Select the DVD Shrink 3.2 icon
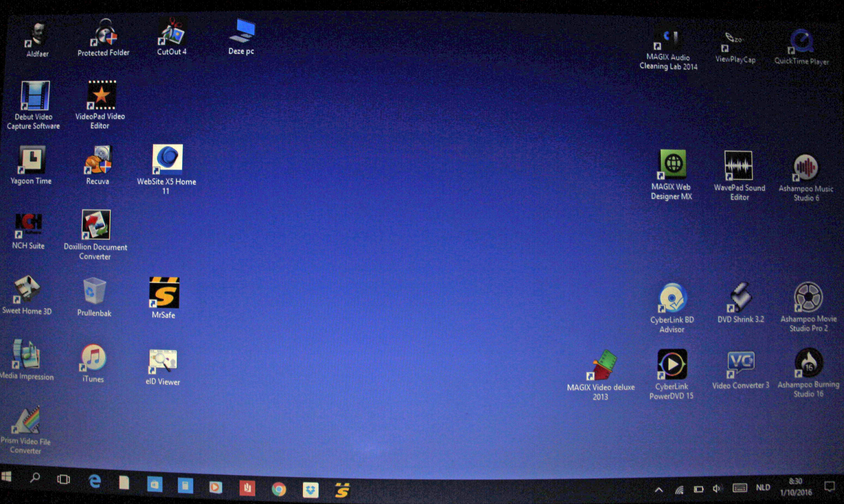Screen dimensions: 844x504 pyautogui.click(x=741, y=297)
